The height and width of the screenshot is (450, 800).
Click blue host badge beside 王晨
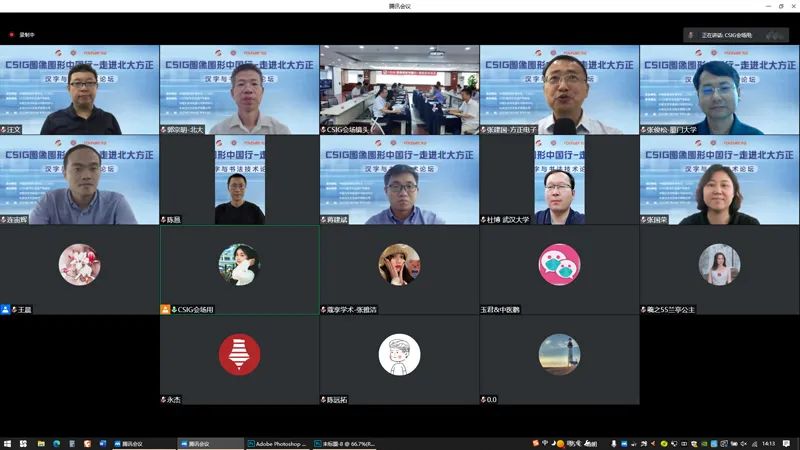(x=5, y=309)
